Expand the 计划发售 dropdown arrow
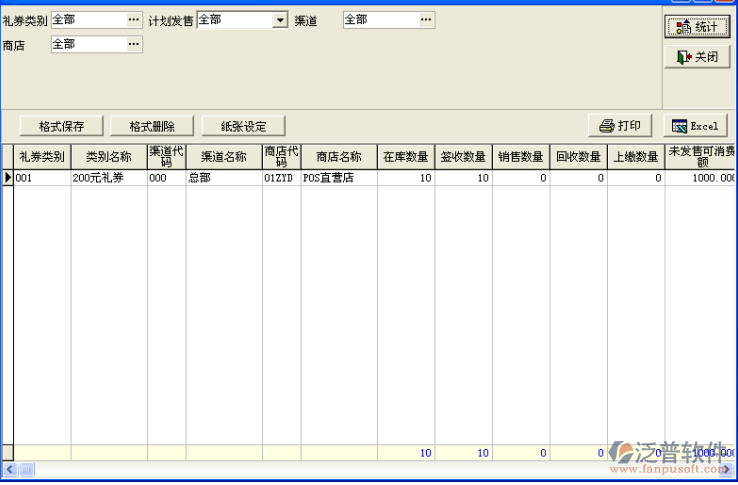The width and height of the screenshot is (738, 485). click(x=279, y=20)
